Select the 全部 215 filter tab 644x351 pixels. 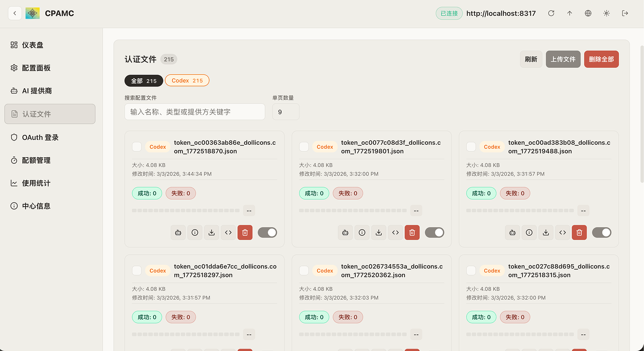coord(144,81)
